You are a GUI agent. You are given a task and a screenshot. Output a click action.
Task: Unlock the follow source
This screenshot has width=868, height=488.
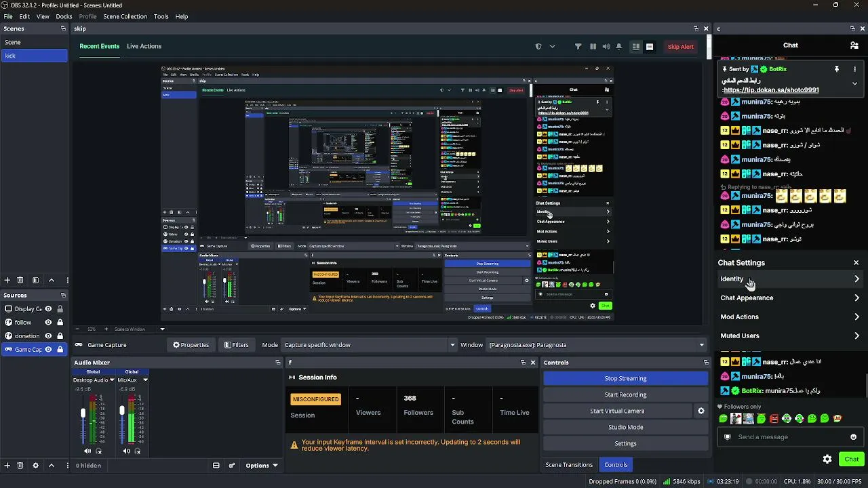(60, 323)
